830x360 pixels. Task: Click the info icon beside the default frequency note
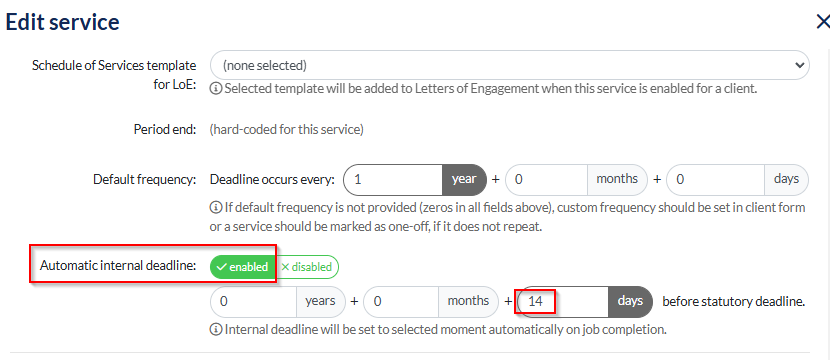(215, 207)
